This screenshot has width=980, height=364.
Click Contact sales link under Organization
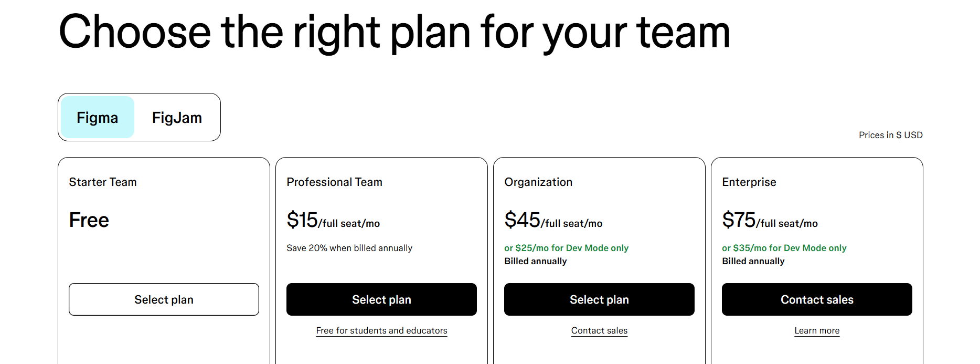tap(599, 330)
